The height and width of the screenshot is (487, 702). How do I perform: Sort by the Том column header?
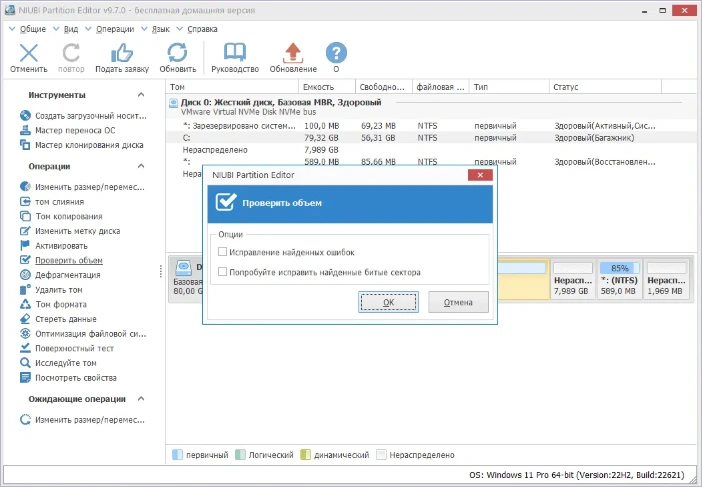click(x=232, y=87)
